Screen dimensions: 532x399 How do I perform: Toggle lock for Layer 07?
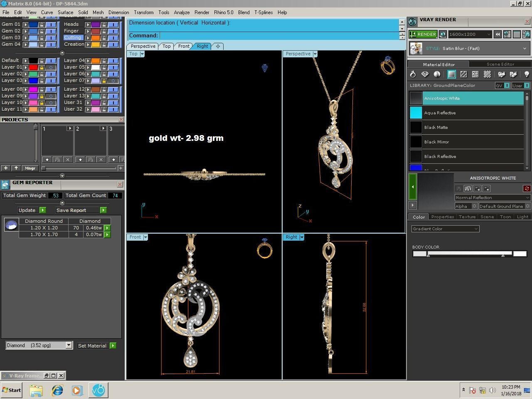(104, 81)
